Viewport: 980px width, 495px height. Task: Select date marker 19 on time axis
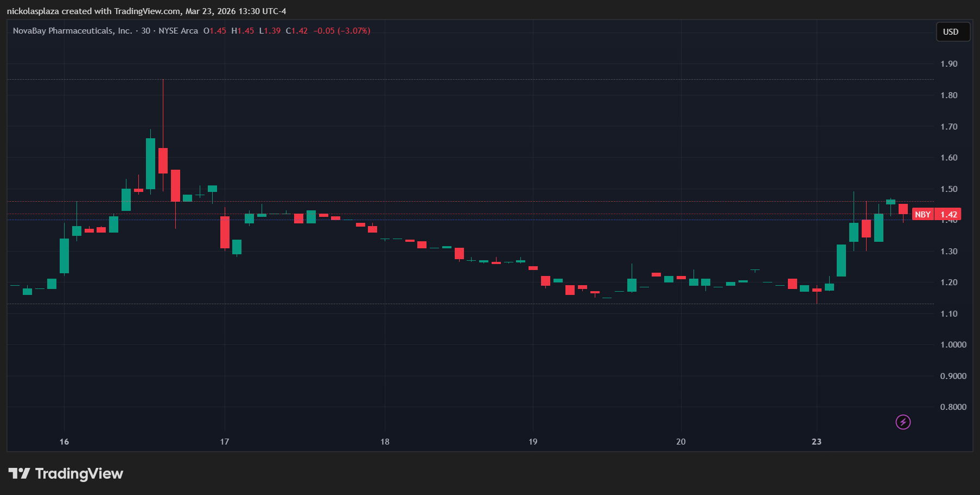point(533,441)
